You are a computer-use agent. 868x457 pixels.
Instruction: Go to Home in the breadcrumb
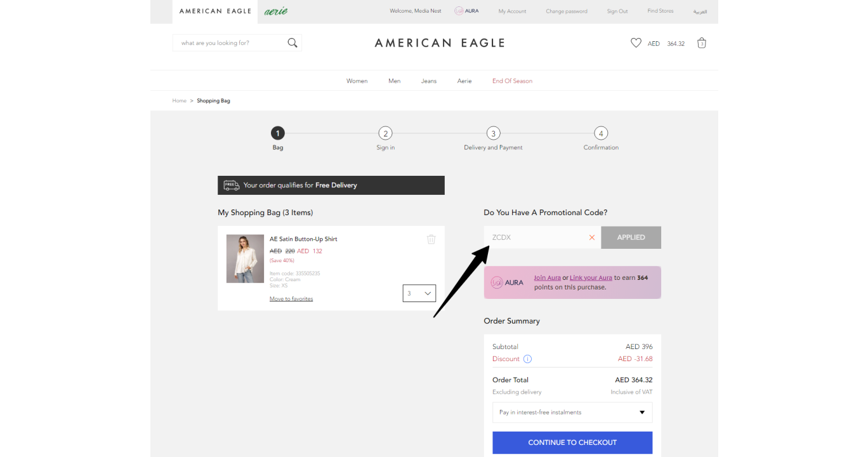pos(180,101)
